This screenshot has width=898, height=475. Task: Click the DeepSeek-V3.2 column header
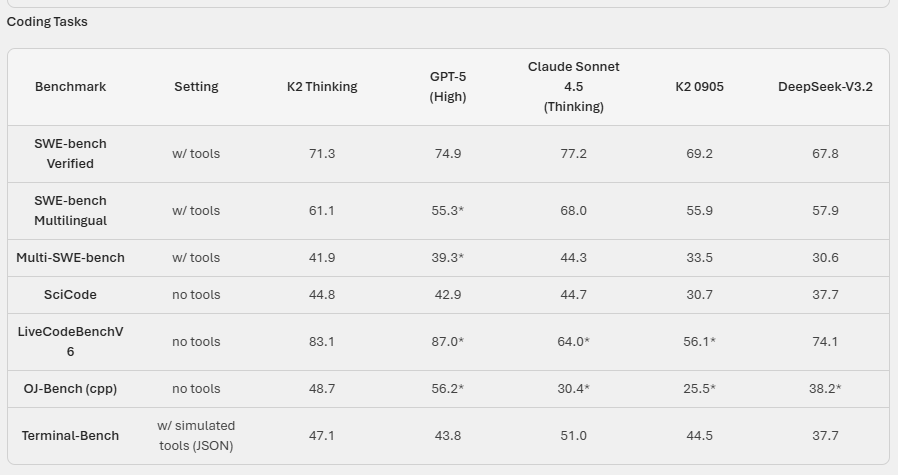tap(825, 87)
